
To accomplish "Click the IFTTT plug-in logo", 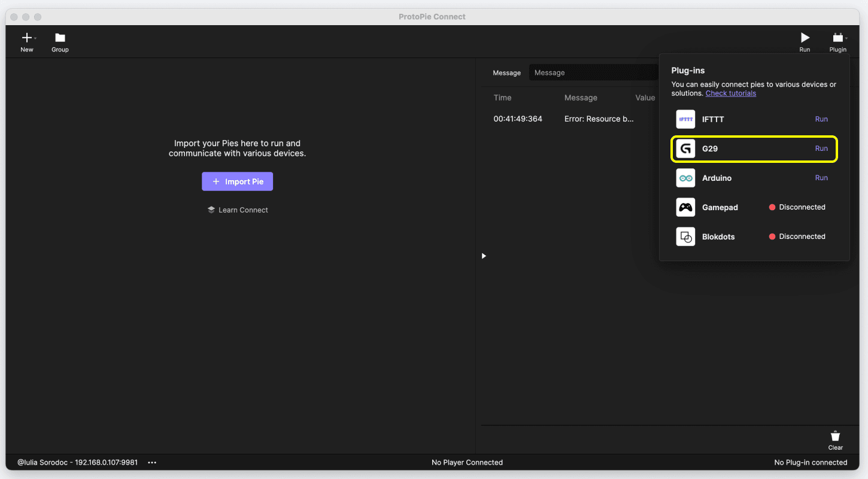I will pyautogui.click(x=685, y=119).
